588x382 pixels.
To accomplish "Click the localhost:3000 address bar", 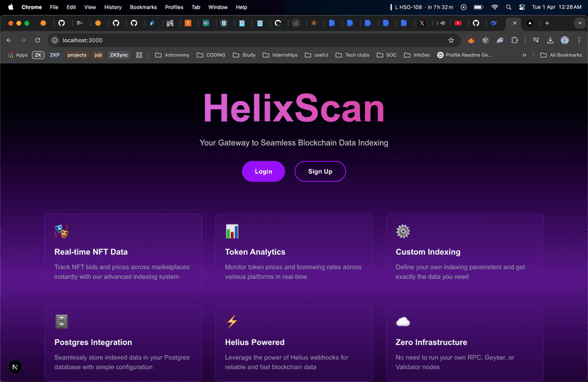I will click(255, 40).
